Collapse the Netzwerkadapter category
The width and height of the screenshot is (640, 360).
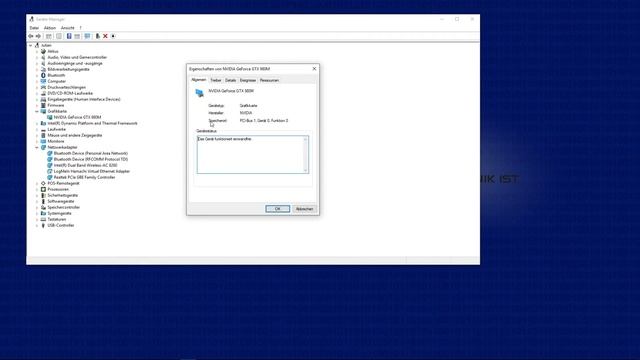37,147
